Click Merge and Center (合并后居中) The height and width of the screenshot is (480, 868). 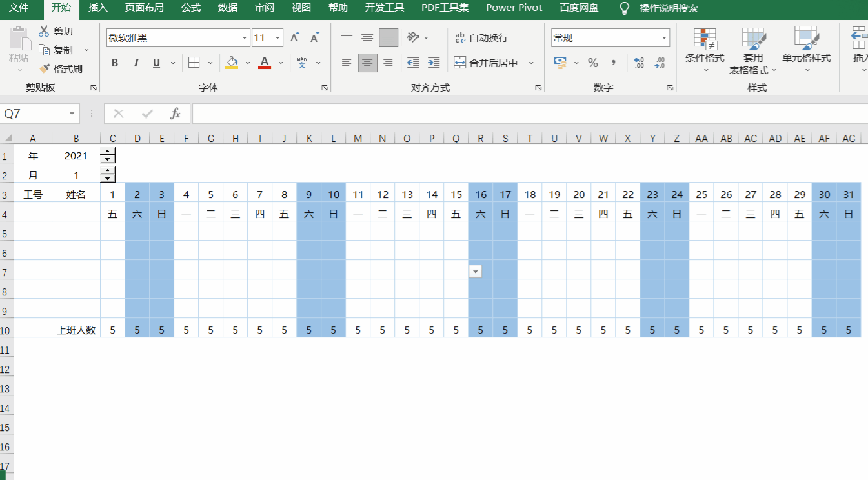click(x=486, y=63)
